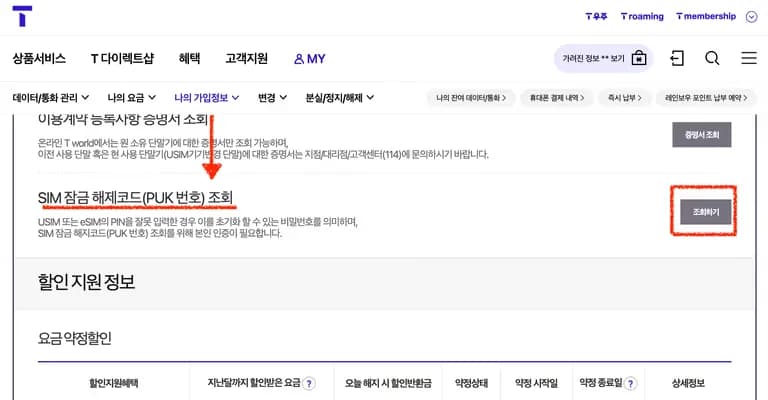Screen dimensions: 768x400
Task: Open 고객지원 menu
Action: coord(246,59)
